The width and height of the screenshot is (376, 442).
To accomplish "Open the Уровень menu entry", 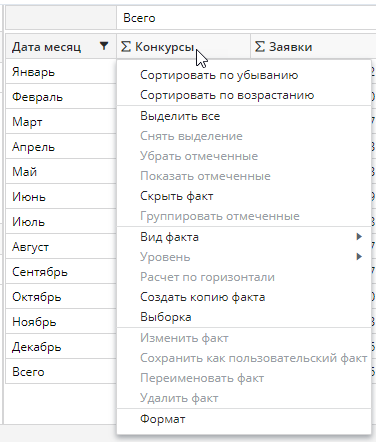I will [x=244, y=257].
